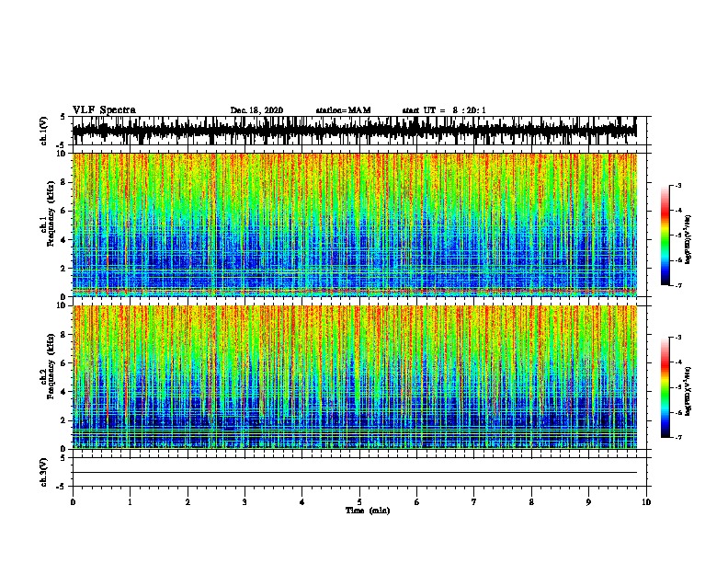Click the "ch.1 Frequency (kHz)" axis label
The height and width of the screenshot is (563, 728).
pyautogui.click(x=48, y=213)
